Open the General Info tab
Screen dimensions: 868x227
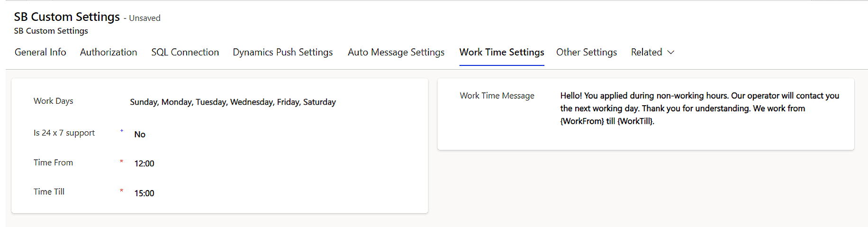tap(40, 52)
